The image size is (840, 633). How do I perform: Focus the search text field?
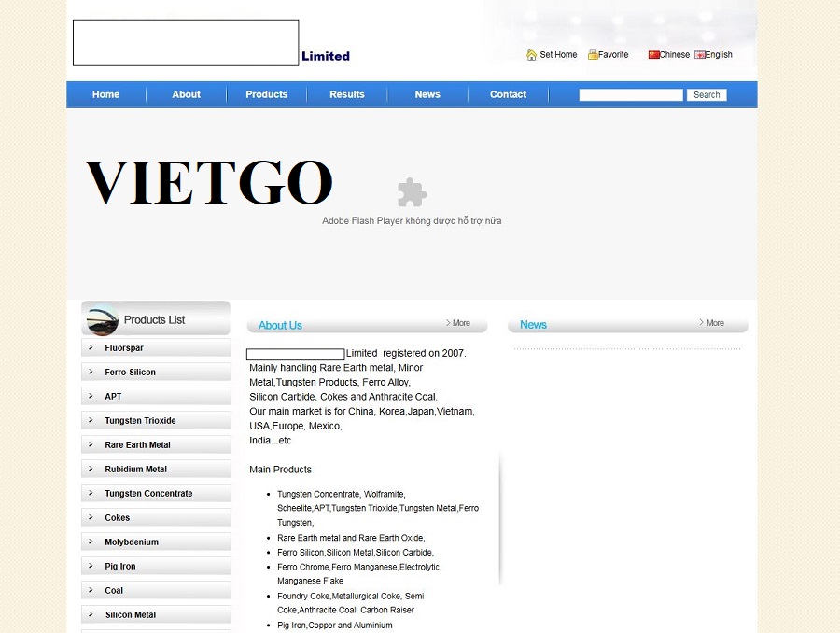631,95
